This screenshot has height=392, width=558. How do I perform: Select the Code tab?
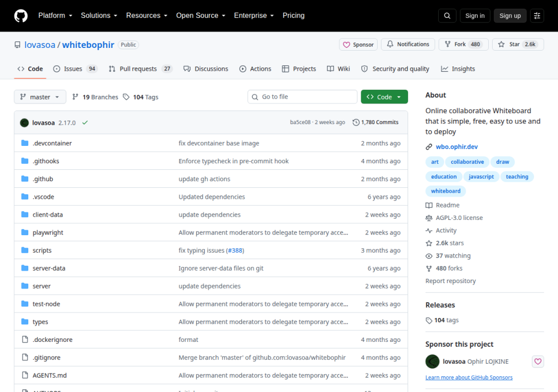point(31,69)
